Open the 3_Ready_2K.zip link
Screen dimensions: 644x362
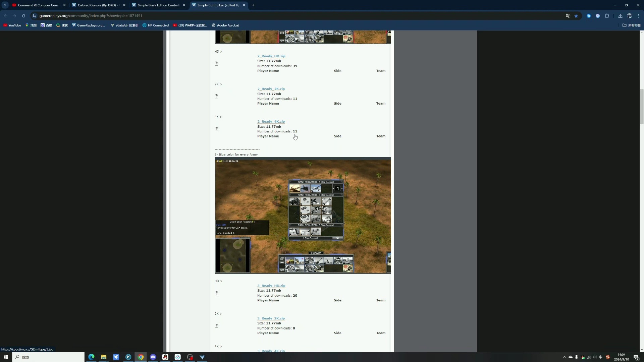click(271, 318)
